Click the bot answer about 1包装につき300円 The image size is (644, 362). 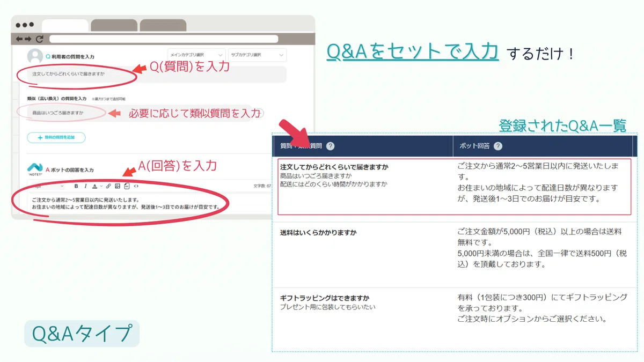coord(542,308)
